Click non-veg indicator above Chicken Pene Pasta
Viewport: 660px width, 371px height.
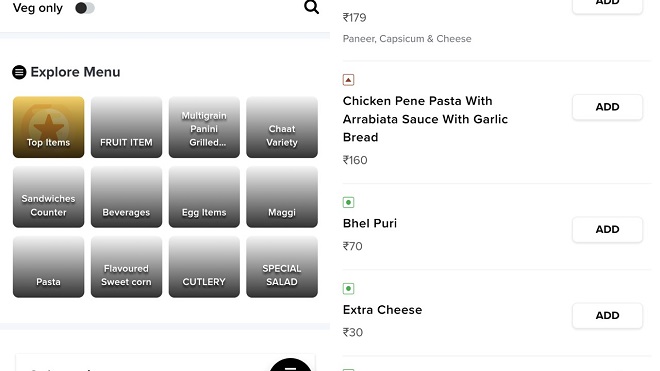tap(348, 80)
